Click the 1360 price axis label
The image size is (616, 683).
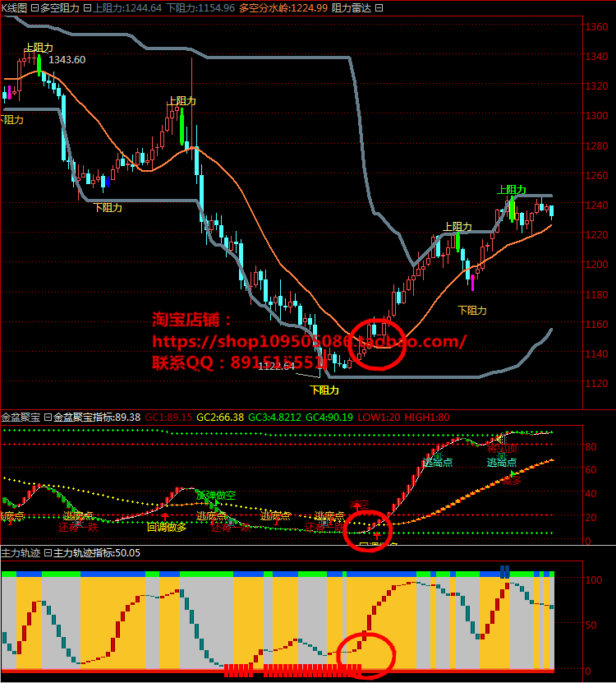(597, 27)
